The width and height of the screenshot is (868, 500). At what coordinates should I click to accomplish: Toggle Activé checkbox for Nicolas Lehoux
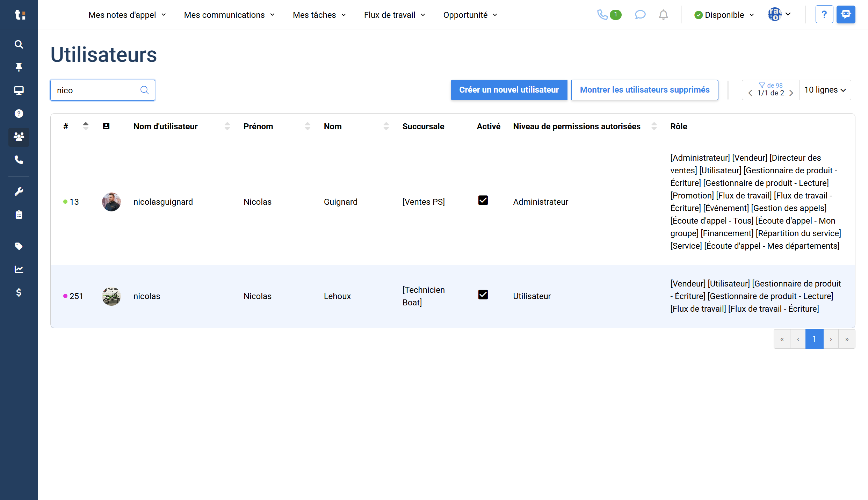pos(483,295)
